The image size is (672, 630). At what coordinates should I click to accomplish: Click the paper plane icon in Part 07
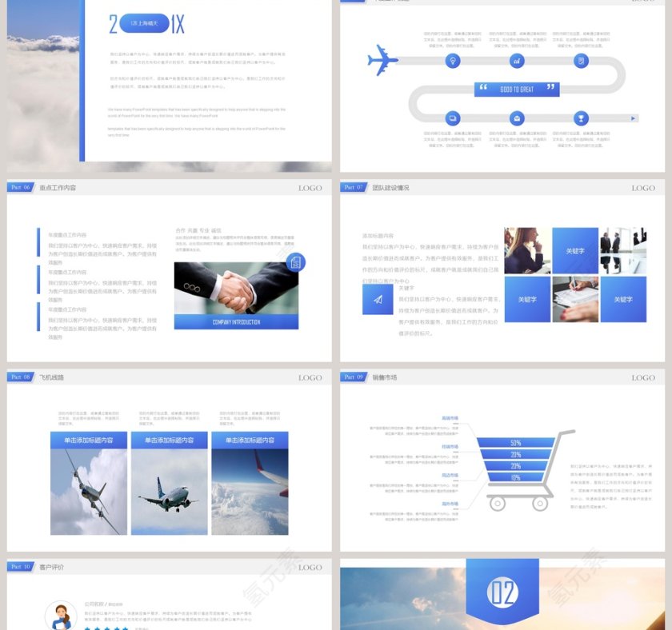(377, 299)
